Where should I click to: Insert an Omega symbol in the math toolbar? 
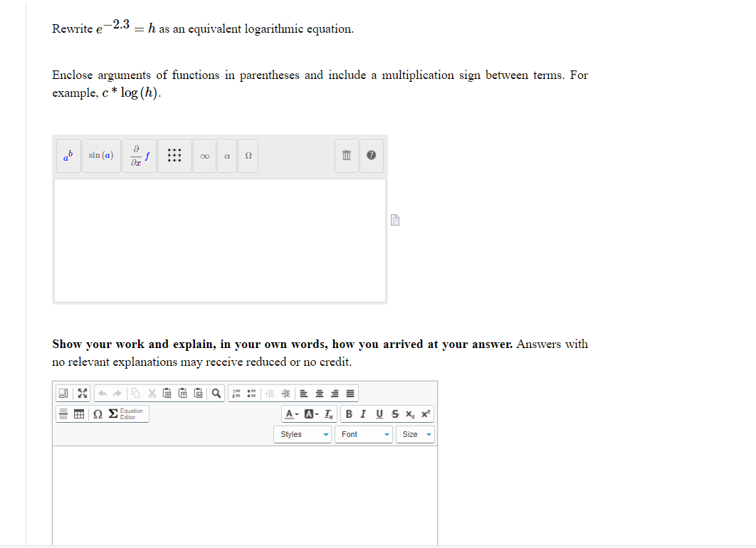click(248, 156)
